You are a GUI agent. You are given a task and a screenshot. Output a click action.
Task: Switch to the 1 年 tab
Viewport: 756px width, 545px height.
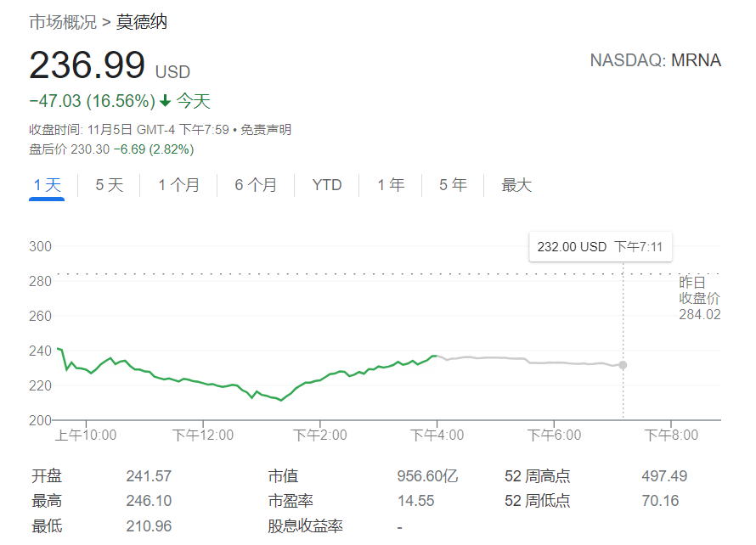pos(391,185)
